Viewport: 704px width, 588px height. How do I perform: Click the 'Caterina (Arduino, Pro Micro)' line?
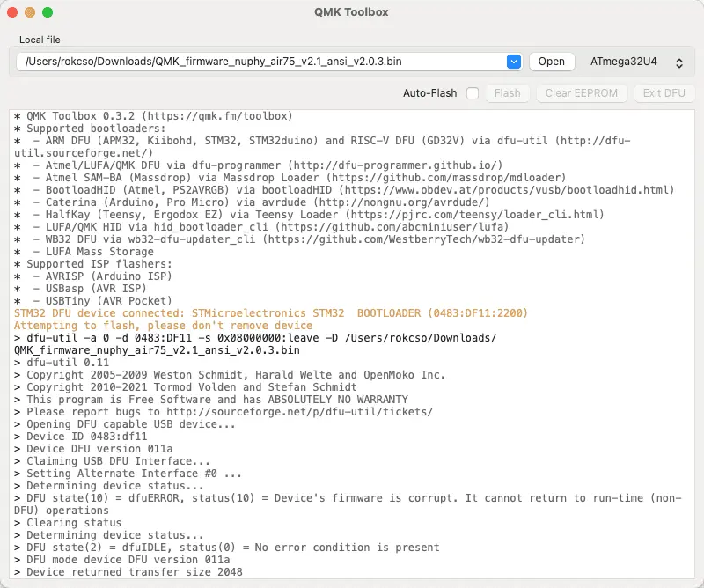point(252,202)
